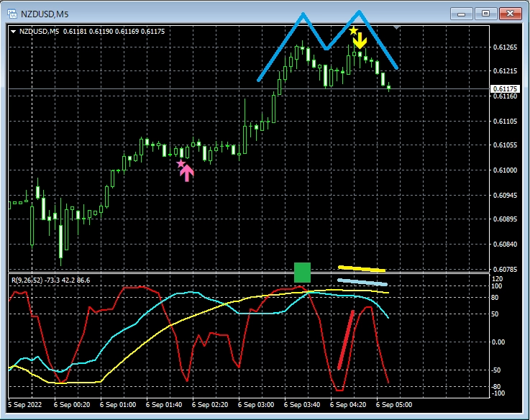Open the NZDUSD,M5 one-click trading triangle
The width and height of the screenshot is (530, 420).
click(x=14, y=31)
